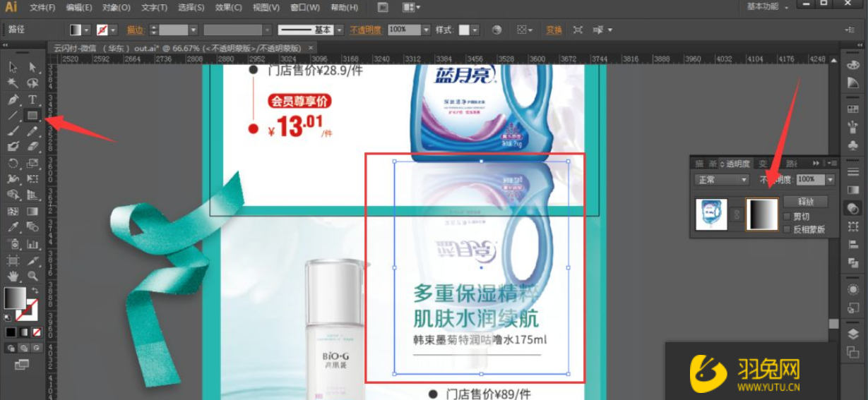Reset default fill and stroke icon

[x=8, y=317]
